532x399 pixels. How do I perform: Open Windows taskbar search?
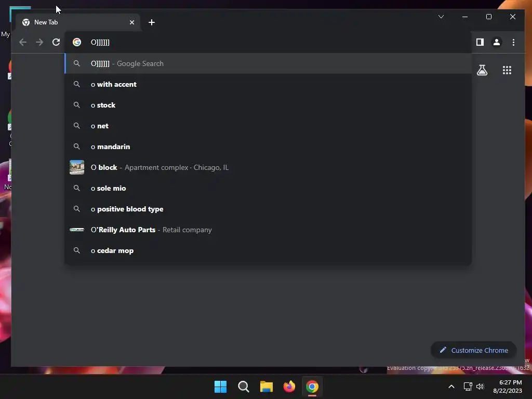(x=243, y=387)
